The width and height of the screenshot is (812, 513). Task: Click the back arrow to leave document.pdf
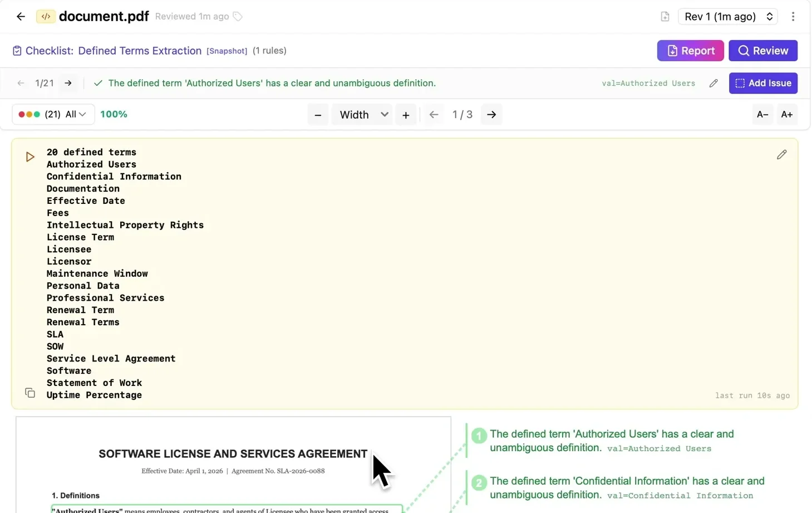(x=21, y=16)
